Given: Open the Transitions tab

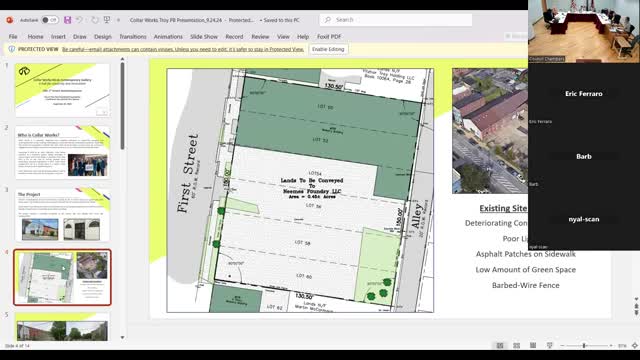Looking at the screenshot, I should coord(133,37).
